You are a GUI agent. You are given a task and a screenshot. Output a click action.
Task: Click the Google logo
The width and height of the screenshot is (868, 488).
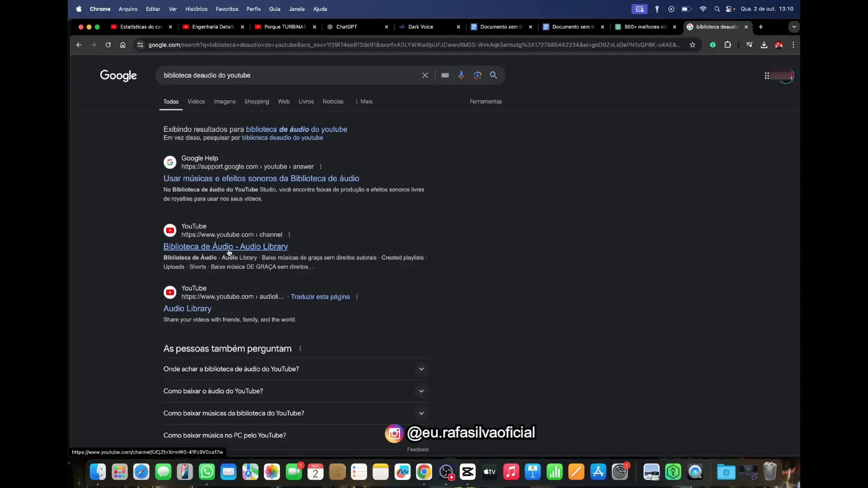118,75
